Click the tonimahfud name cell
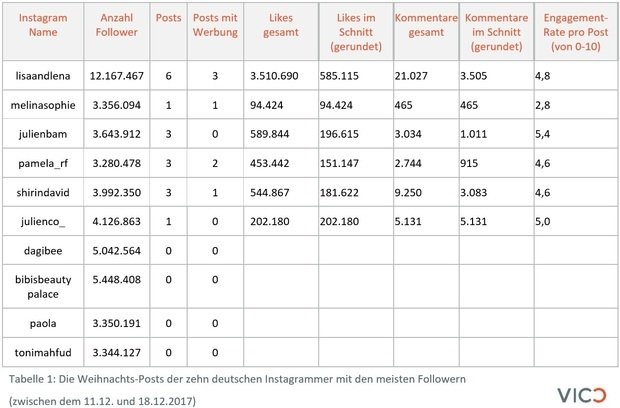Screen dimensions: 620x408 click(43, 352)
